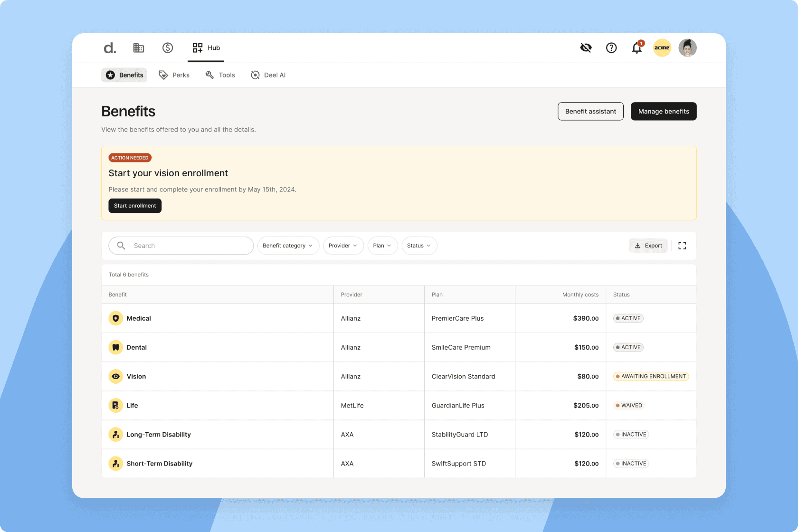This screenshot has height=532, width=798.
Task: Click the Dental tooth icon
Action: (x=115, y=347)
